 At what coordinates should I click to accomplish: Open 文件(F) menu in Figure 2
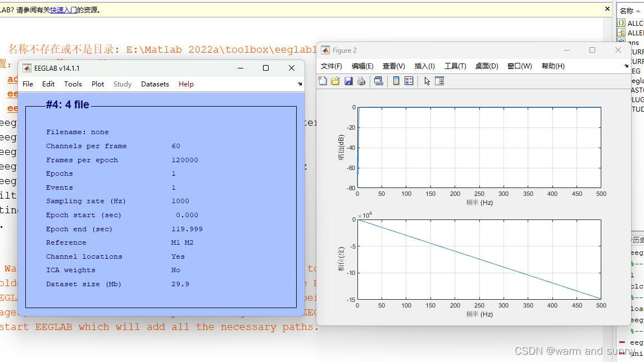pyautogui.click(x=332, y=66)
